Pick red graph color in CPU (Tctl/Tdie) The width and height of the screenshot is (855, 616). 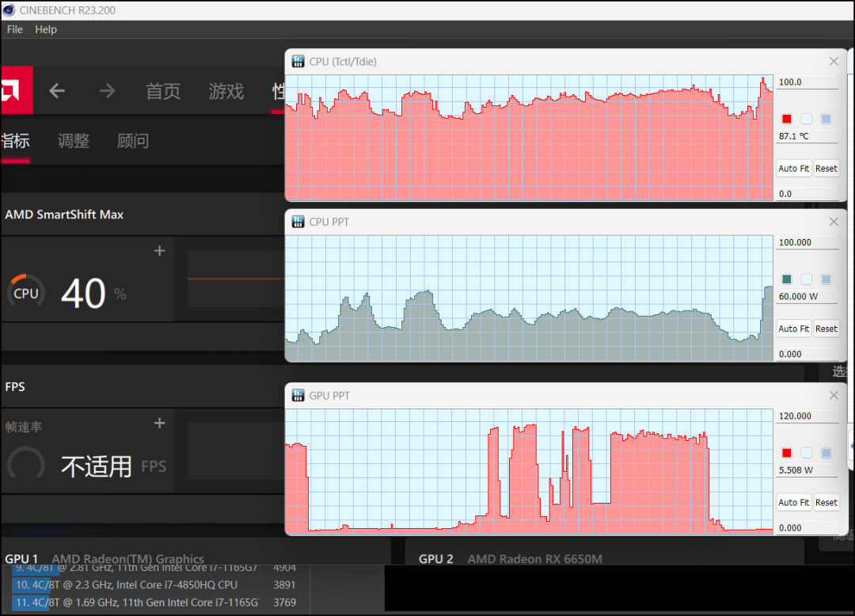pyautogui.click(x=786, y=119)
